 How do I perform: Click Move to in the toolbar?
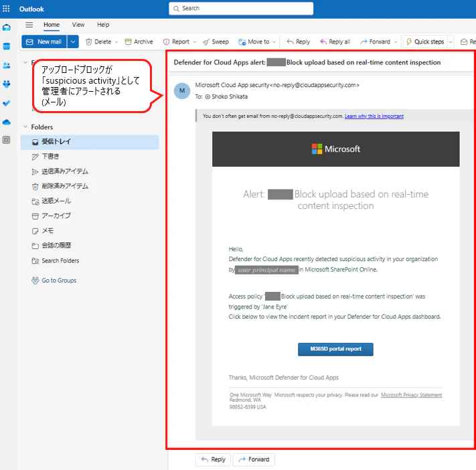254,42
